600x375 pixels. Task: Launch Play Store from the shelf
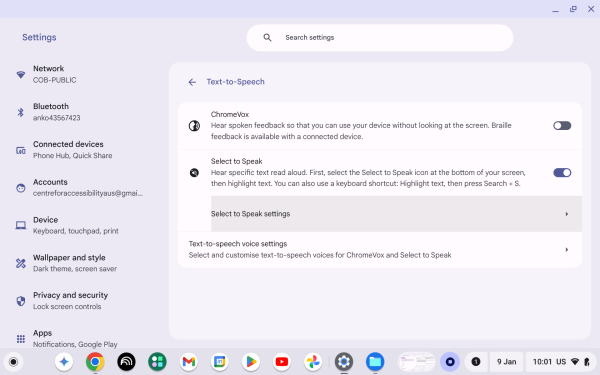(251, 362)
